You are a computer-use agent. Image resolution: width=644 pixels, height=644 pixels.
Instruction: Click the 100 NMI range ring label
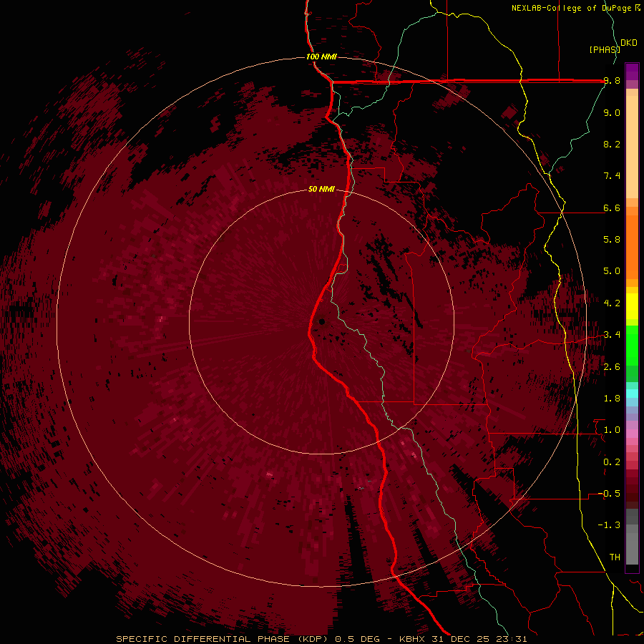(321, 57)
